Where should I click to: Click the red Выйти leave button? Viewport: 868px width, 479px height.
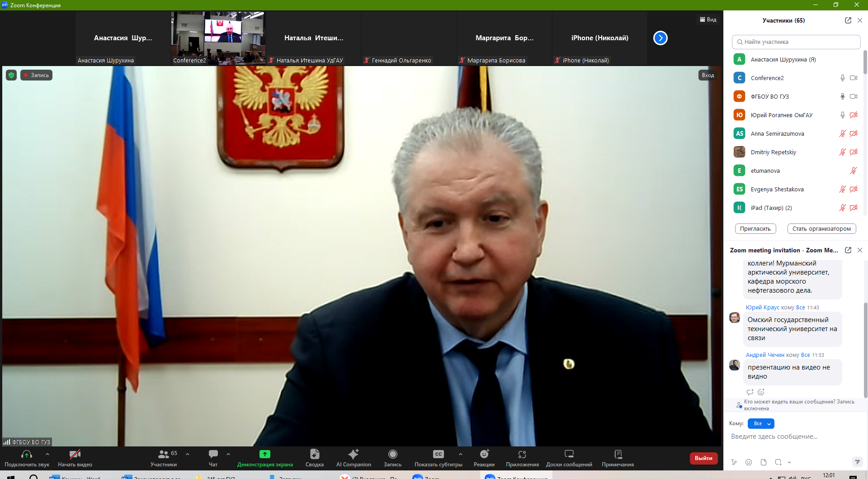(703, 458)
